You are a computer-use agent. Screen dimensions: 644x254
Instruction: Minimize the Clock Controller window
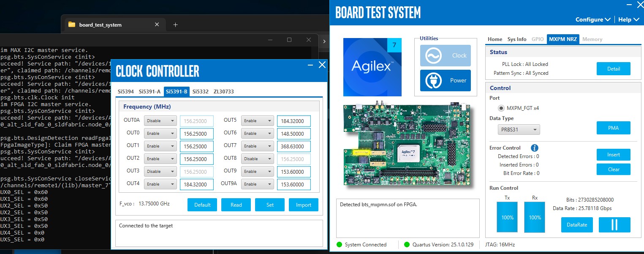[310, 65]
